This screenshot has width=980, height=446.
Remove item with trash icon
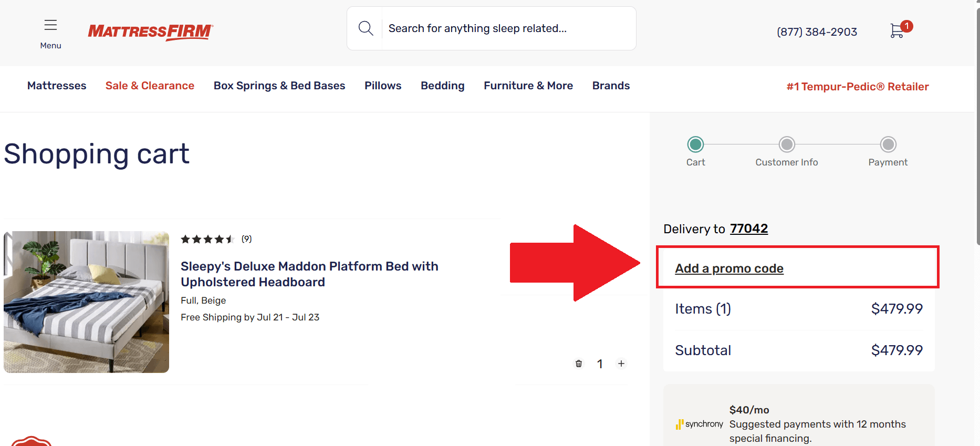(x=578, y=364)
